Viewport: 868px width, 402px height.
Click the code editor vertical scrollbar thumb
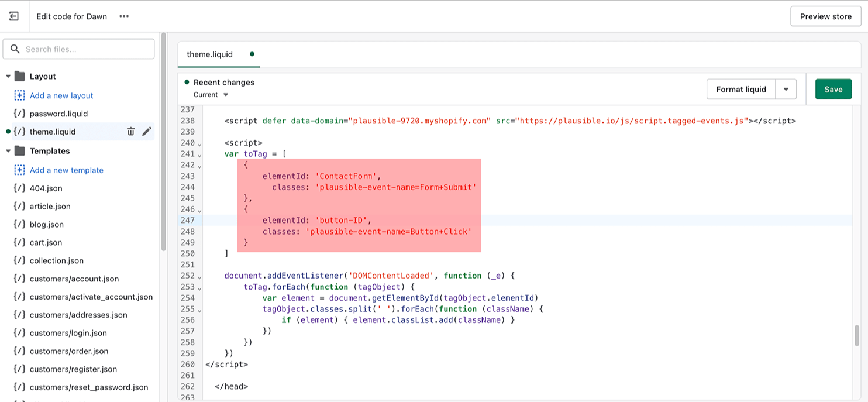click(x=857, y=336)
